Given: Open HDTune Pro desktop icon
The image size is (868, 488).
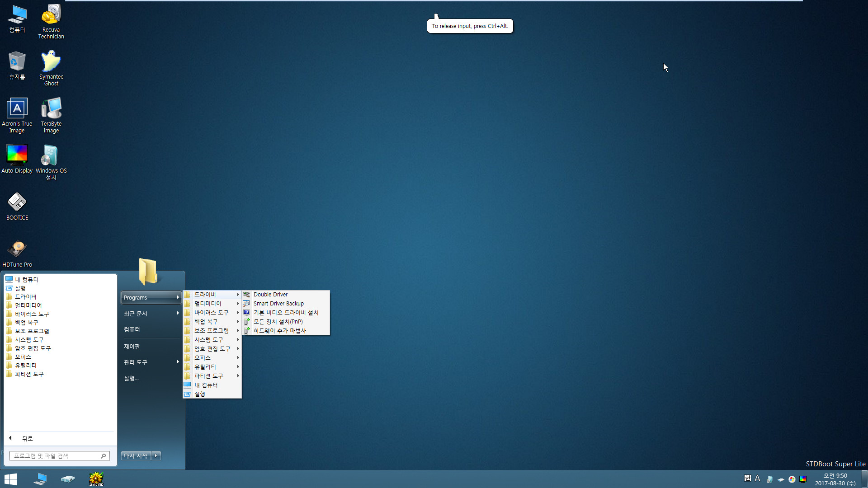Looking at the screenshot, I should pyautogui.click(x=17, y=253).
